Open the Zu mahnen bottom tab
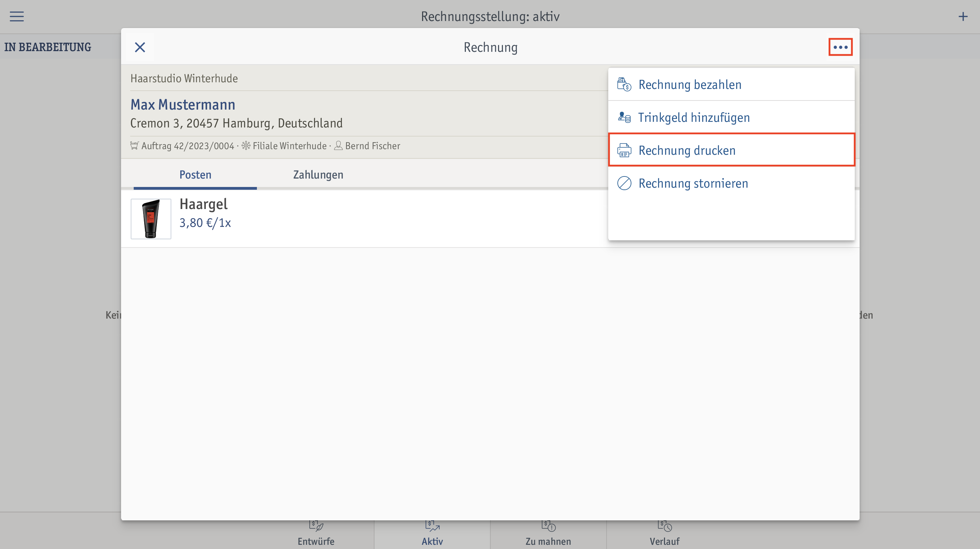980x549 pixels. (548, 534)
